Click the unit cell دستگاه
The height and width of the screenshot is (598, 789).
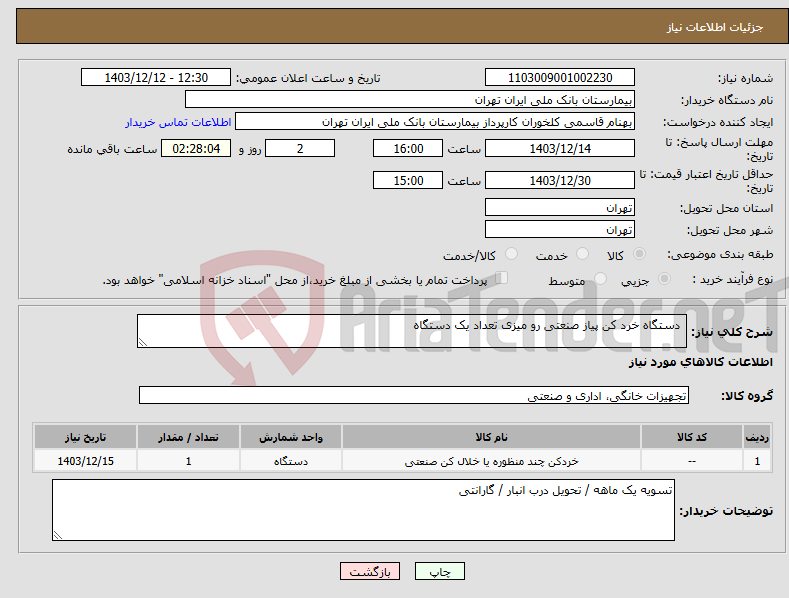291,461
